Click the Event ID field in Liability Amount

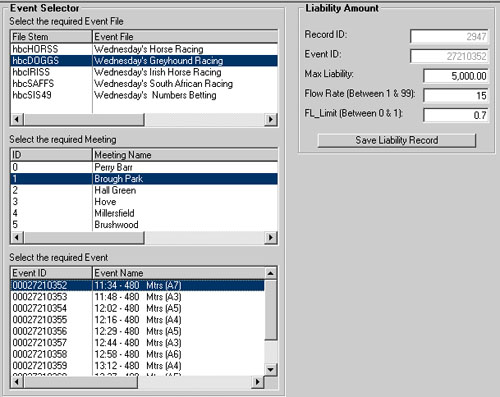pos(449,56)
